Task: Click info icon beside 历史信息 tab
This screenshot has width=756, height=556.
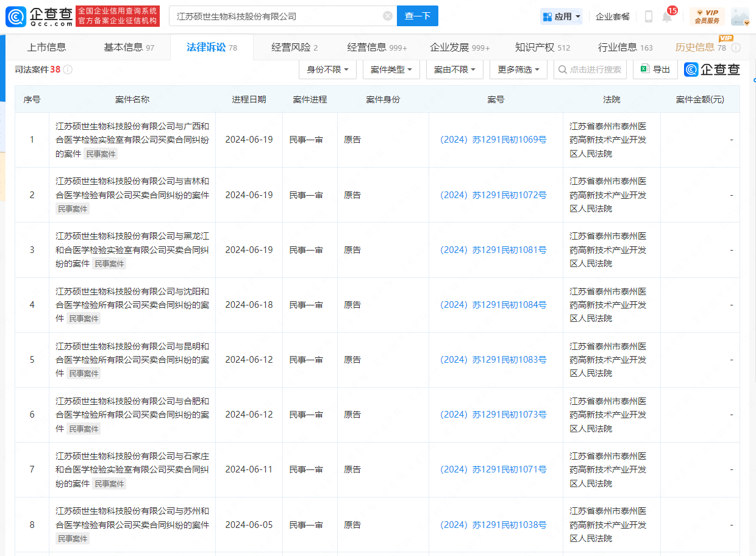Action: tap(736, 48)
